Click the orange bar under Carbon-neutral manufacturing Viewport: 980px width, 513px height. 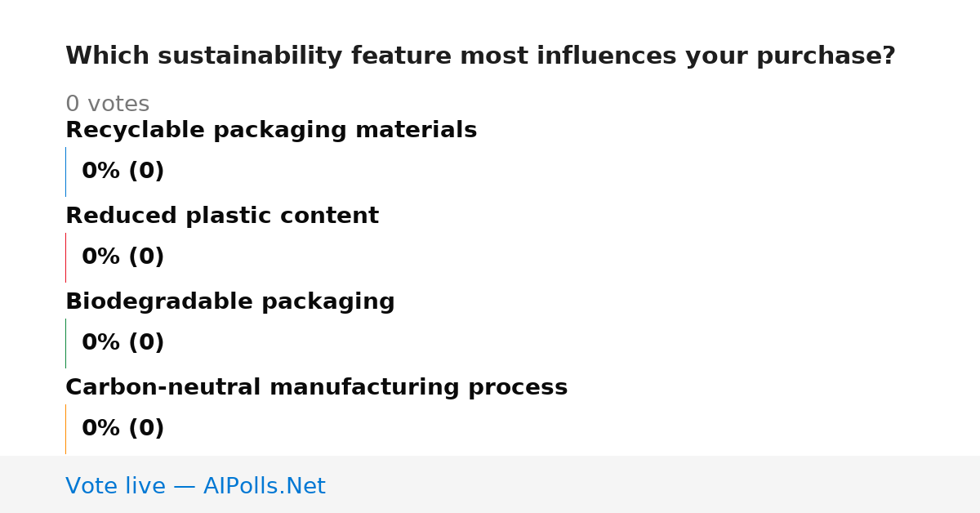click(65, 429)
